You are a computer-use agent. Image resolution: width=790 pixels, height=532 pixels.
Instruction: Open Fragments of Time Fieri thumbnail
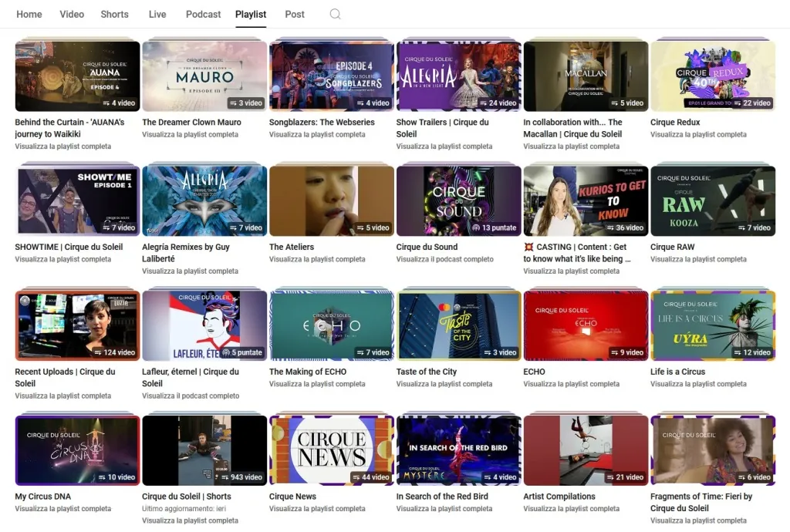713,450
